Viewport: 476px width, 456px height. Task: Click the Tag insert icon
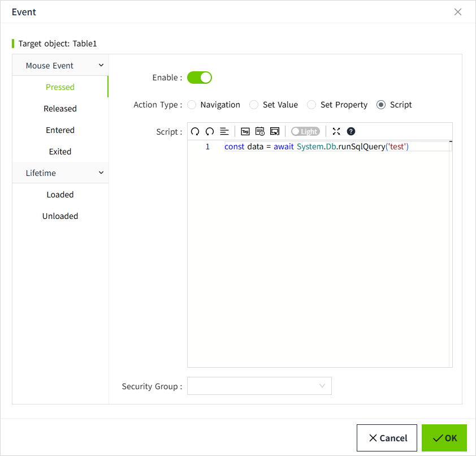pos(245,131)
